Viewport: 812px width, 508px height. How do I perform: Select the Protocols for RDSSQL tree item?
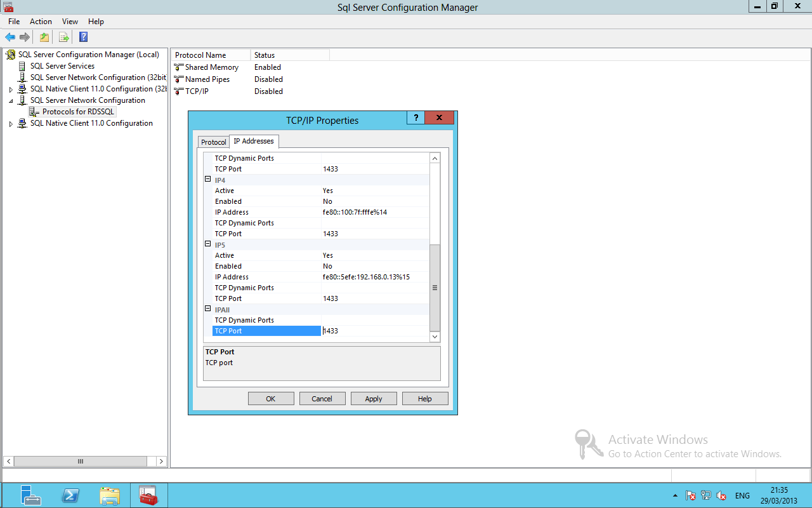(x=79, y=112)
